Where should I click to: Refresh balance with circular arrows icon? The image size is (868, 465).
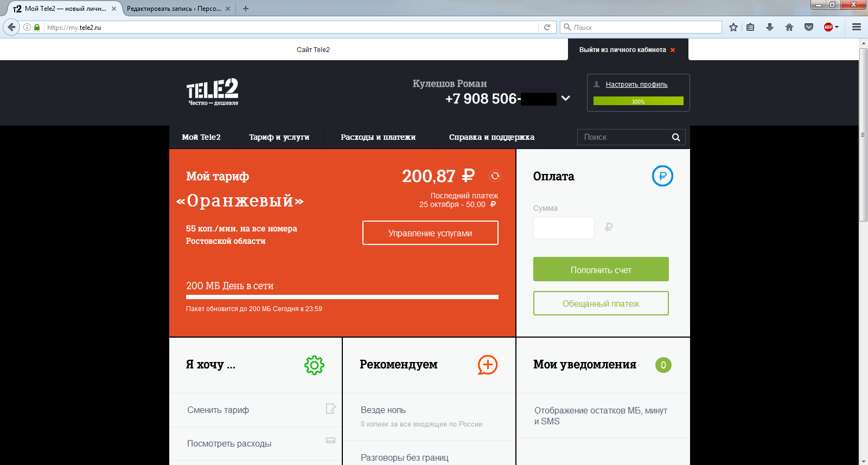pos(495,176)
